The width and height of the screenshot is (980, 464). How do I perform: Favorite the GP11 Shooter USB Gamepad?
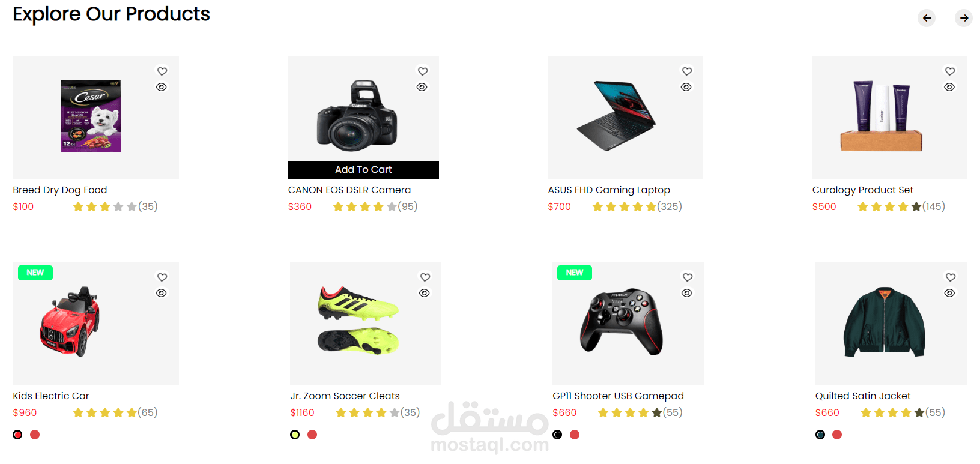pyautogui.click(x=688, y=277)
